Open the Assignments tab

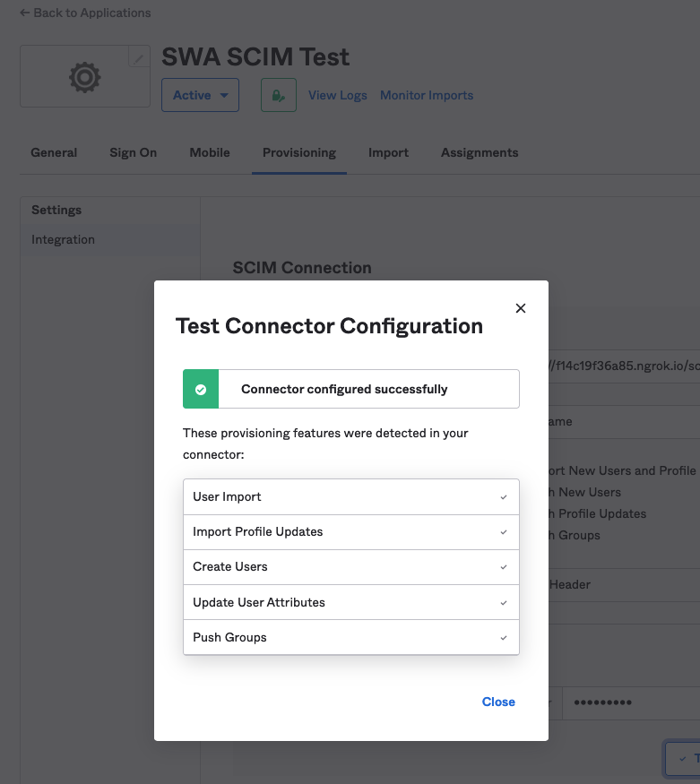[480, 153]
